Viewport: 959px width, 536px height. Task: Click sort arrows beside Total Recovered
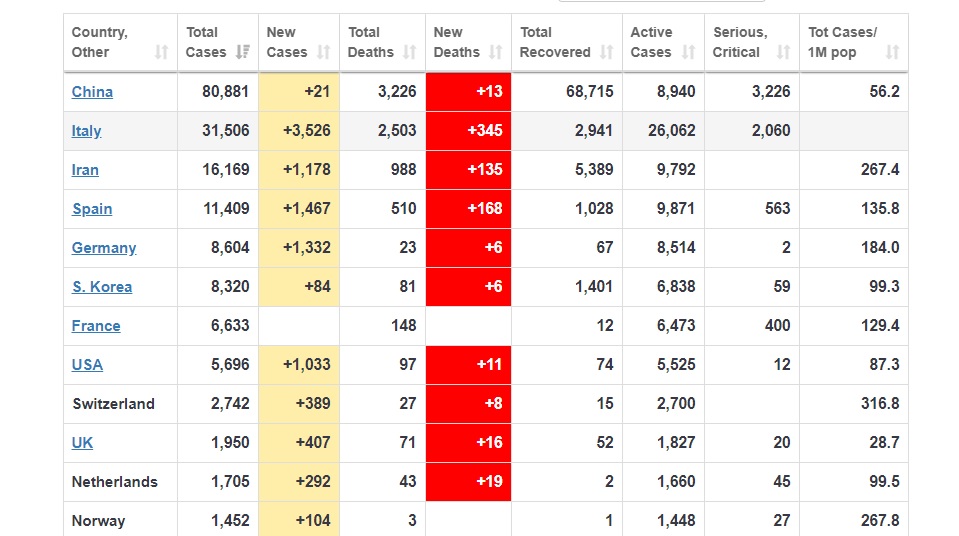tap(606, 52)
